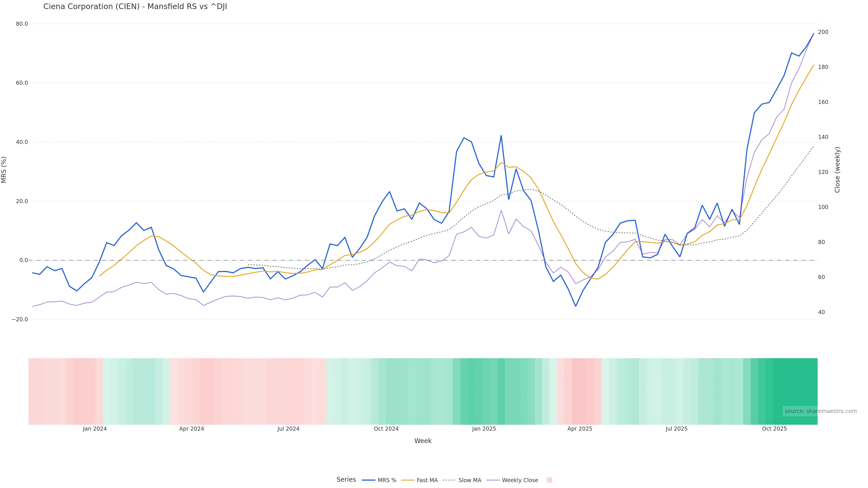Click the Week x-axis title
The height and width of the screenshot is (488, 868).
click(x=423, y=441)
